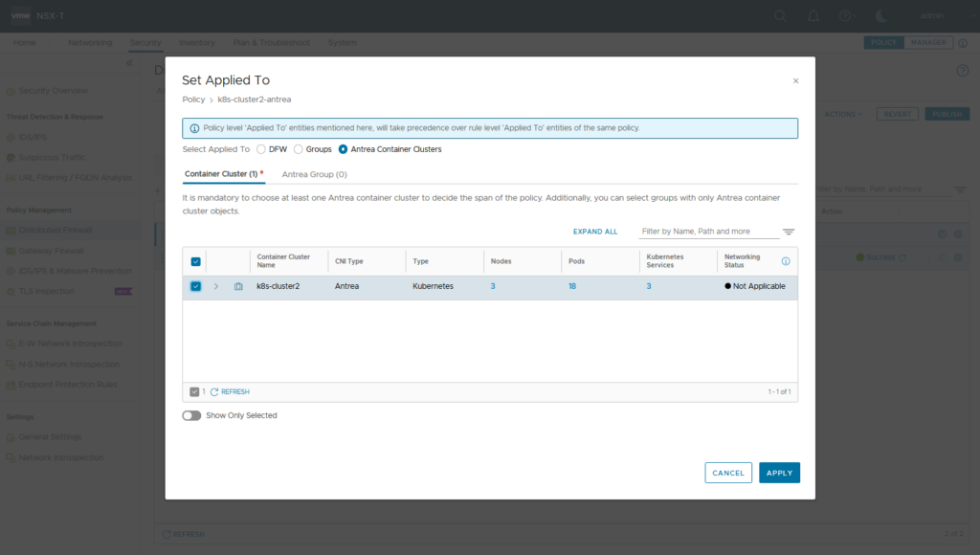Open Network Introspection under Settings
Screen dimensions: 980x555
tap(60, 457)
